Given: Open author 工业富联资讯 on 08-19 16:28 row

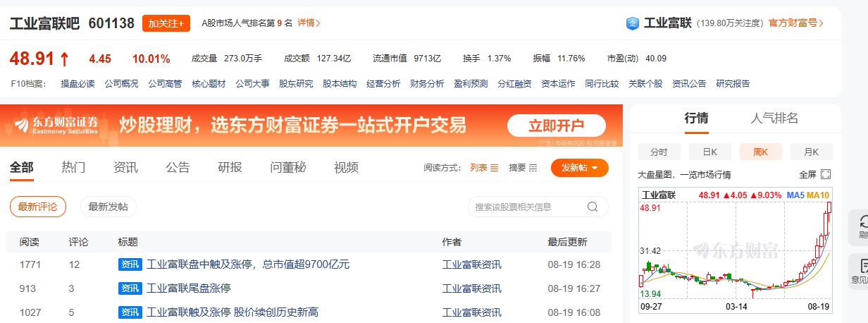Looking at the screenshot, I should [x=471, y=264].
